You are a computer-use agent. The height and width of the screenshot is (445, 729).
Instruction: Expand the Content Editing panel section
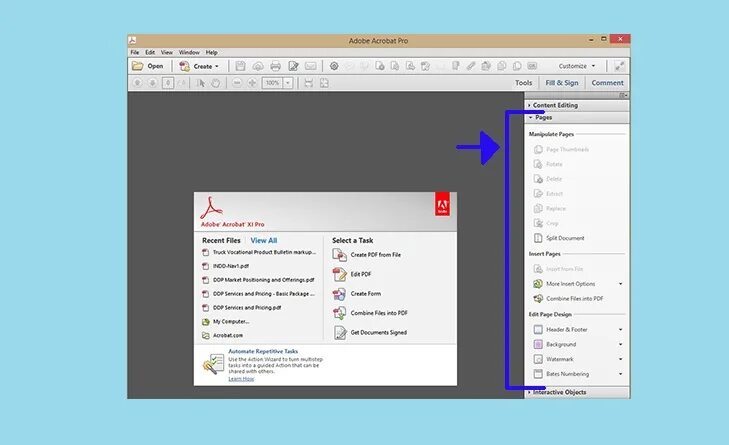click(x=577, y=106)
